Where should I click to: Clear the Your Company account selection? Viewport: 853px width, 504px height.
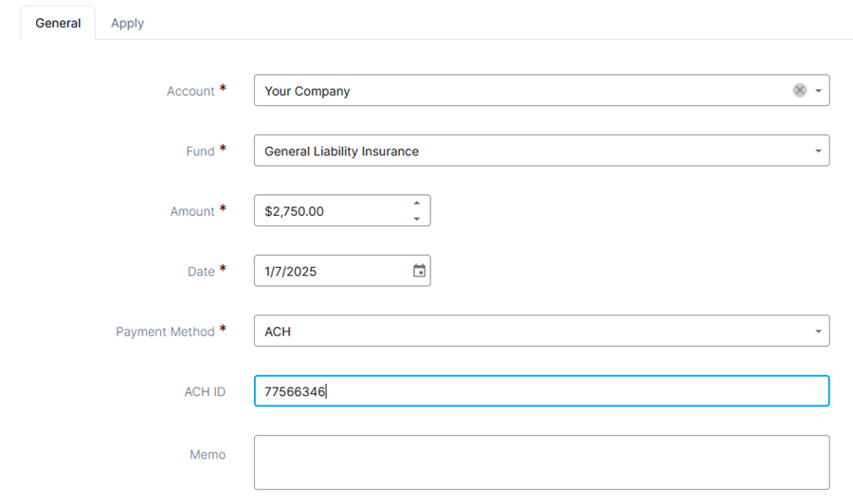pos(799,90)
